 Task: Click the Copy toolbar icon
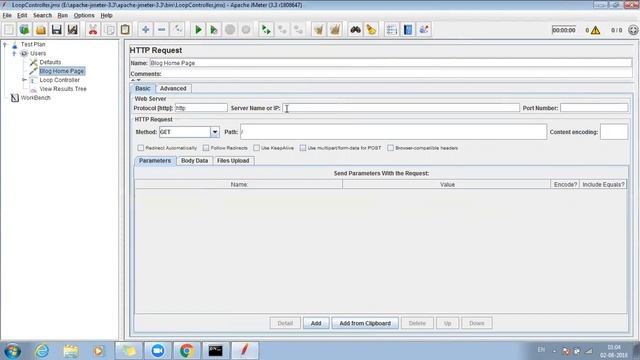click(x=109, y=29)
